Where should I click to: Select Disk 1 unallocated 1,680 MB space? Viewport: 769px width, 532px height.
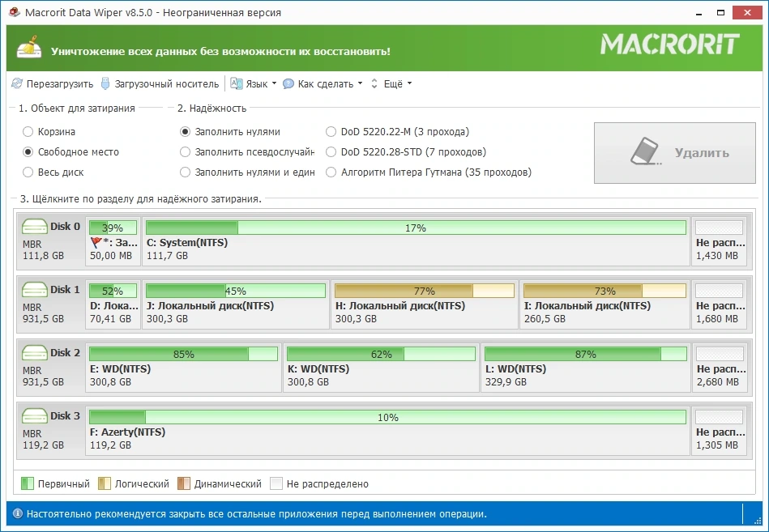[x=720, y=304]
